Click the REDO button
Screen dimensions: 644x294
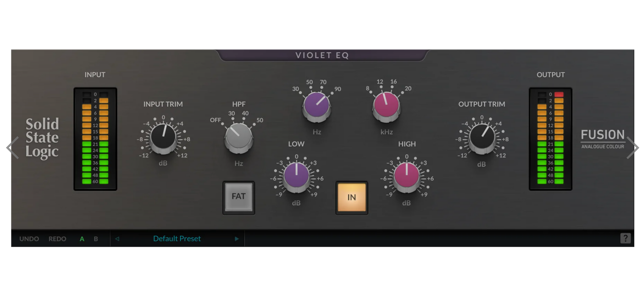pos(57,239)
